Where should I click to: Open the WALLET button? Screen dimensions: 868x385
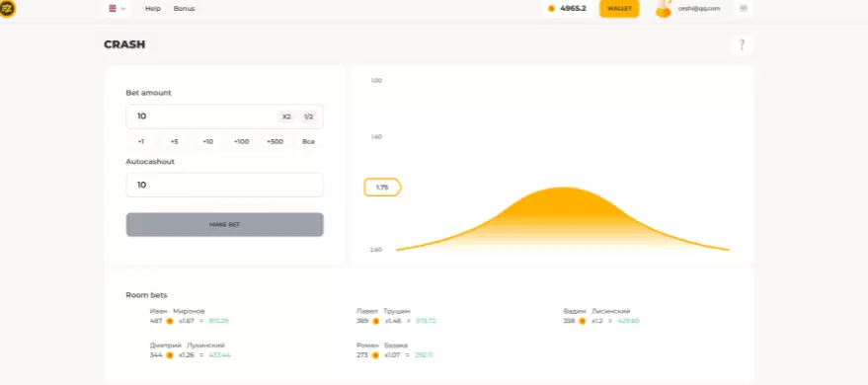tap(619, 8)
